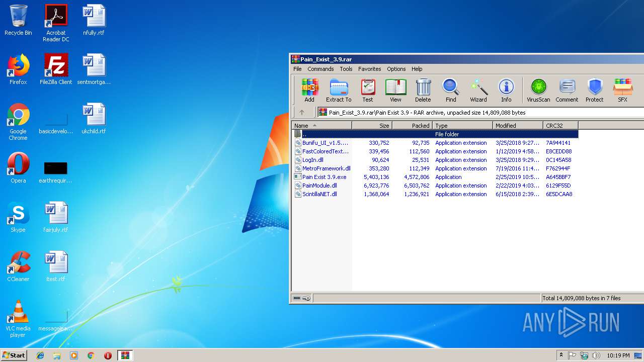Sort by Modified column header

point(518,126)
